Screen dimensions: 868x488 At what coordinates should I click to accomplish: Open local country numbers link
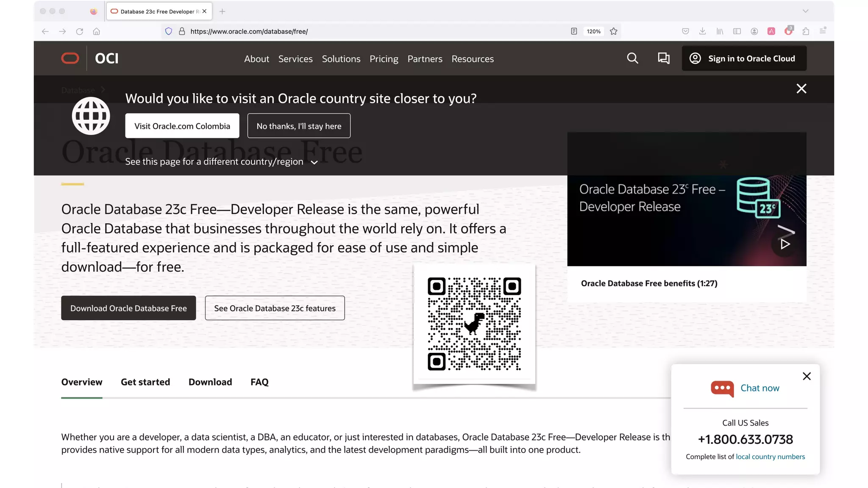[x=770, y=457]
